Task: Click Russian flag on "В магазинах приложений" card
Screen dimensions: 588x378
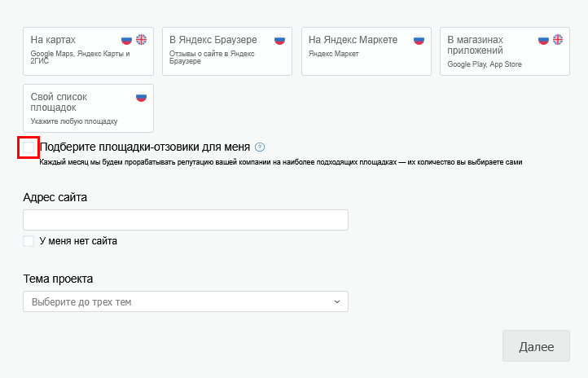Action: click(x=543, y=39)
